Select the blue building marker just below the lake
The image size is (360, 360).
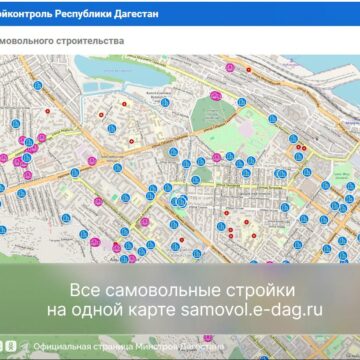click(165, 103)
